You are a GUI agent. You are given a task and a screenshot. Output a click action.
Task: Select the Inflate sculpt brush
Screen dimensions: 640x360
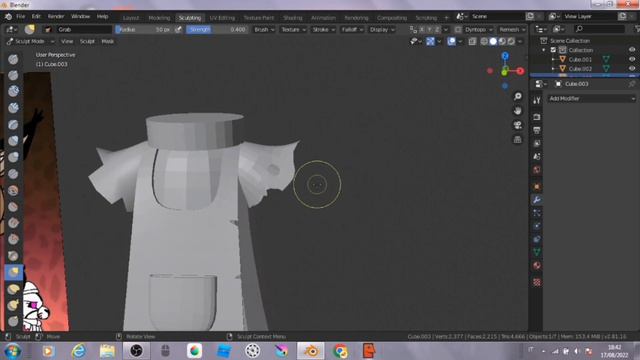click(x=13, y=141)
